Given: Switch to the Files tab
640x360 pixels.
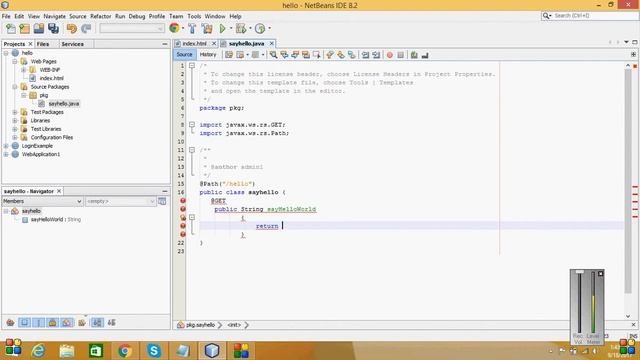Looking at the screenshot, I should (x=43, y=44).
